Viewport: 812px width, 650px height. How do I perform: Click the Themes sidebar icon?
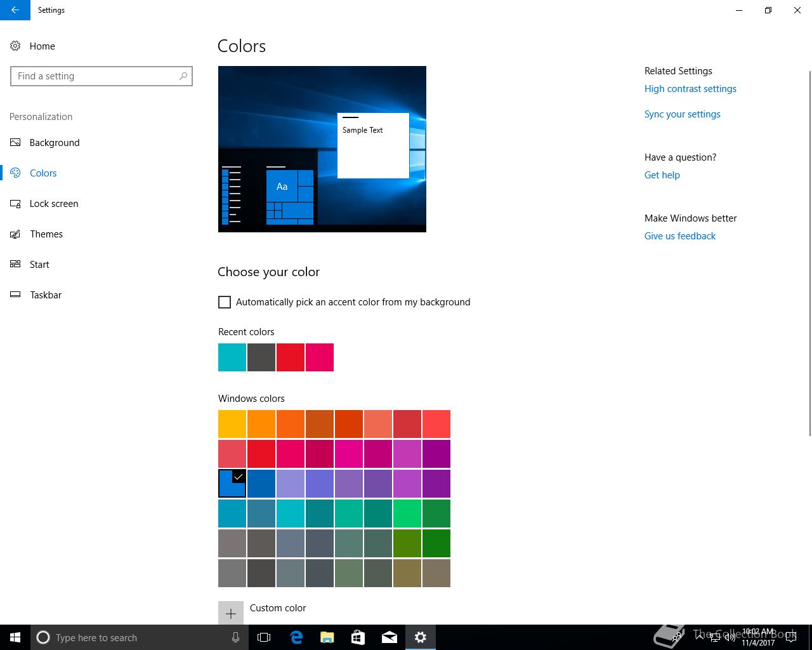click(x=15, y=234)
